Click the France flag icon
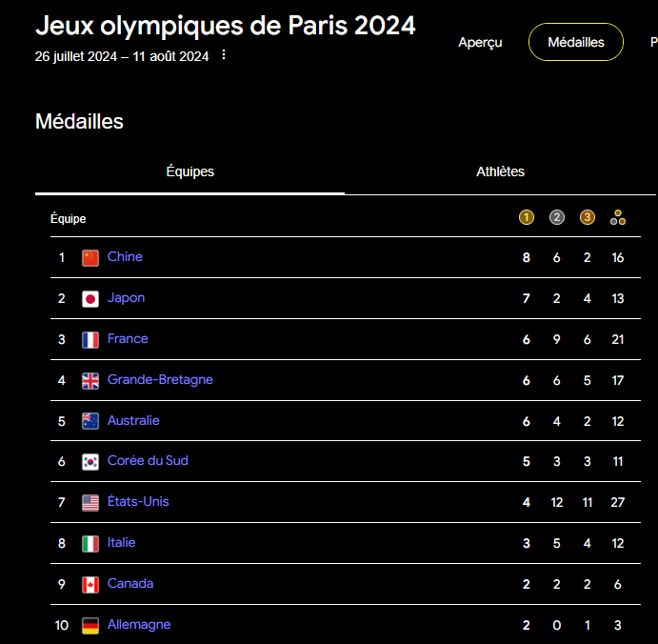 coord(90,339)
